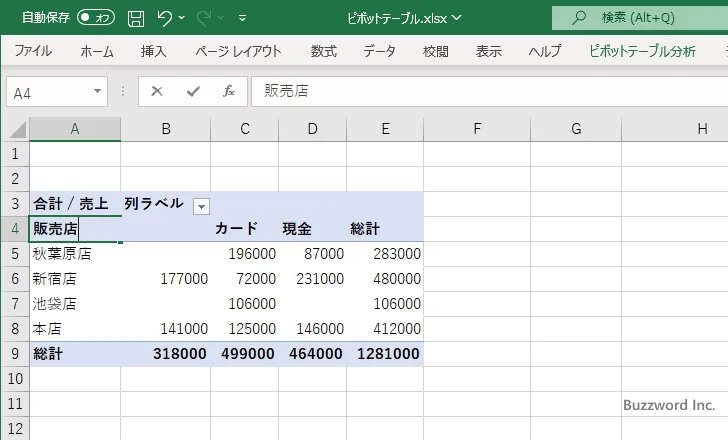Open the ファイル tab
This screenshot has width=728, height=440.
(33, 51)
